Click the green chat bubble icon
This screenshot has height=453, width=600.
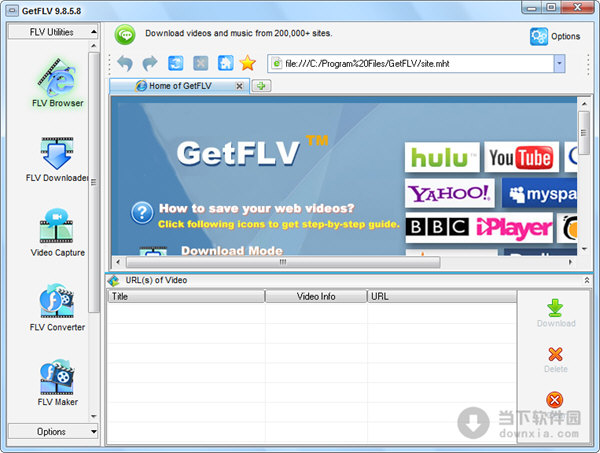125,35
